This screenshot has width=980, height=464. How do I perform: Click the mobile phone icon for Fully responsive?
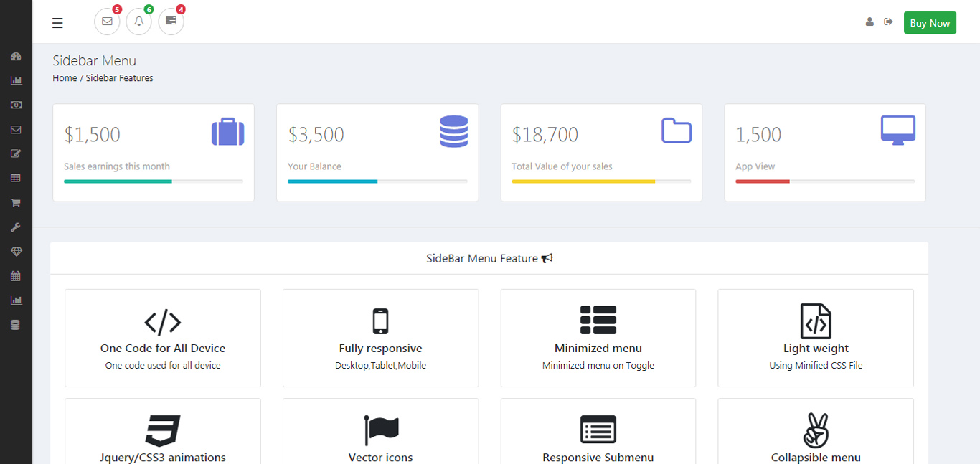point(381,321)
